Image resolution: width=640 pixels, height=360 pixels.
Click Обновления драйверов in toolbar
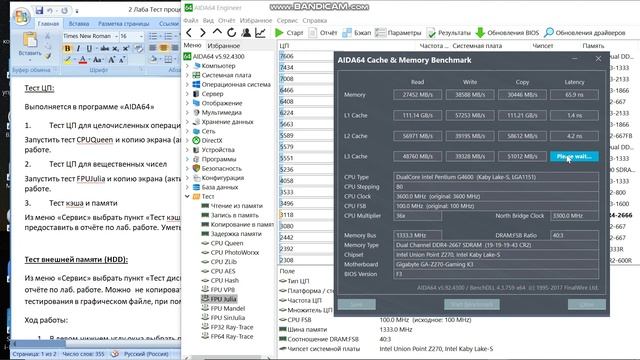coord(585,33)
